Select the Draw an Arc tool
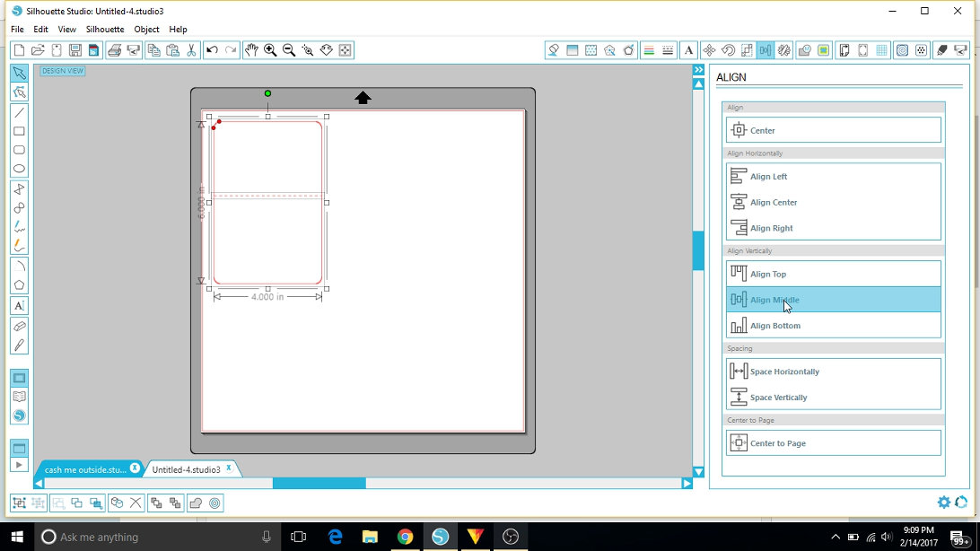The height and width of the screenshot is (551, 980). (20, 267)
